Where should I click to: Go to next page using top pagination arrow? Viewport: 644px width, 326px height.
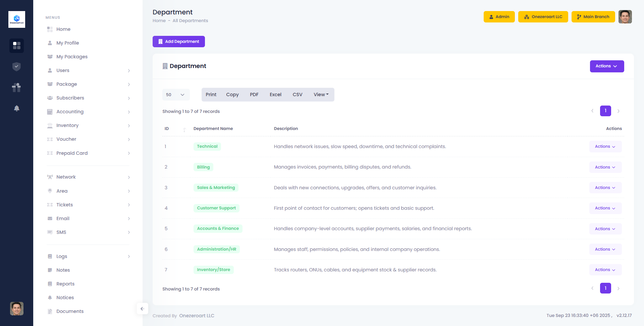[618, 111]
